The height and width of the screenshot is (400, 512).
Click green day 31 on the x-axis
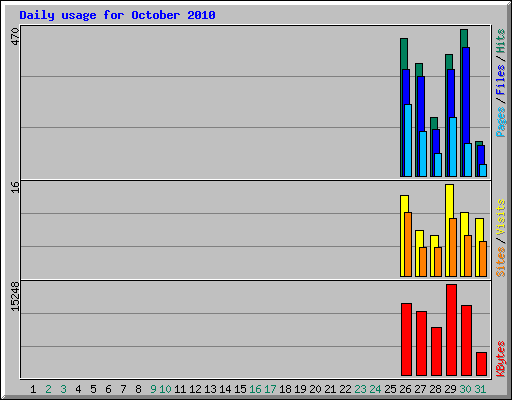click(480, 389)
